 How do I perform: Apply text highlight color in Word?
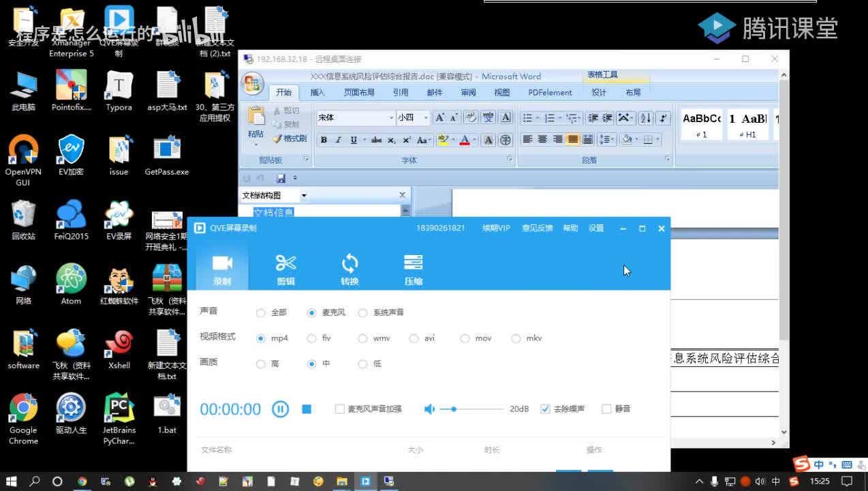pyautogui.click(x=443, y=140)
